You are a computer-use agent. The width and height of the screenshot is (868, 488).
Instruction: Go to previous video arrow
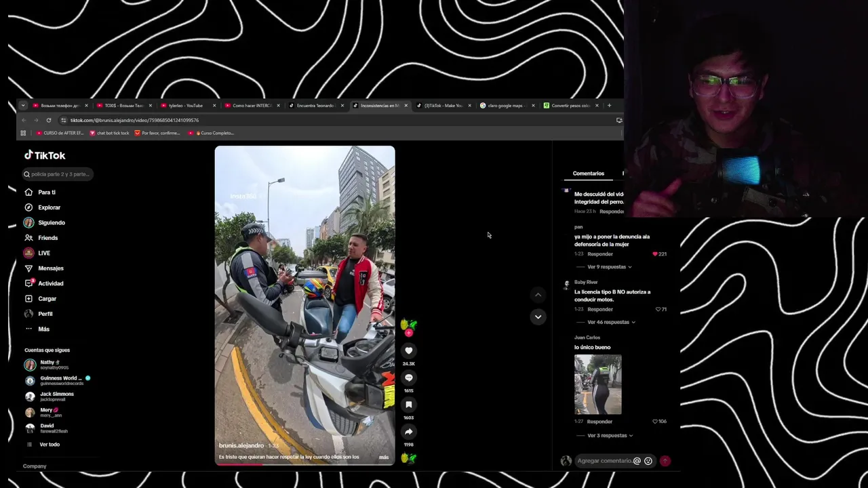coord(538,295)
